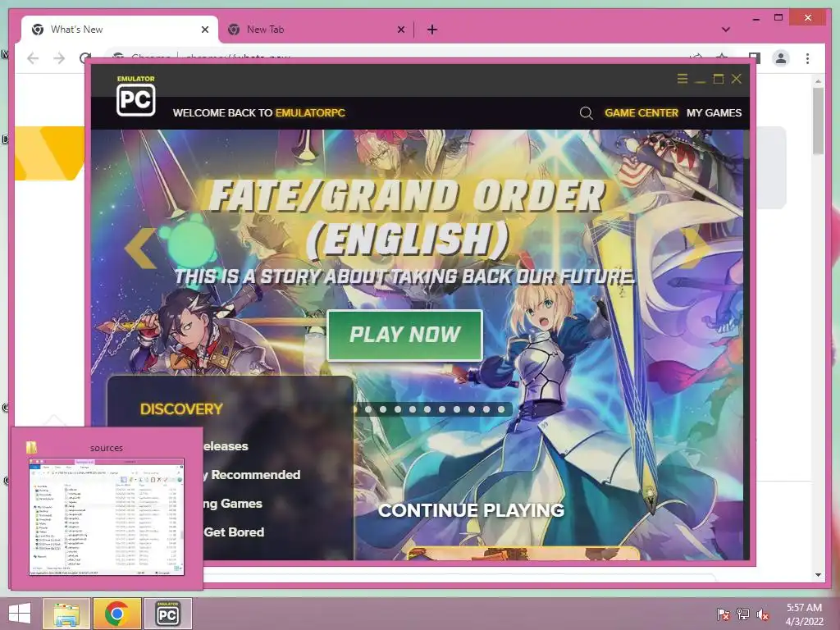This screenshot has height=630, width=840.
Task: Open File Explorer from the taskbar
Action: coord(66,614)
